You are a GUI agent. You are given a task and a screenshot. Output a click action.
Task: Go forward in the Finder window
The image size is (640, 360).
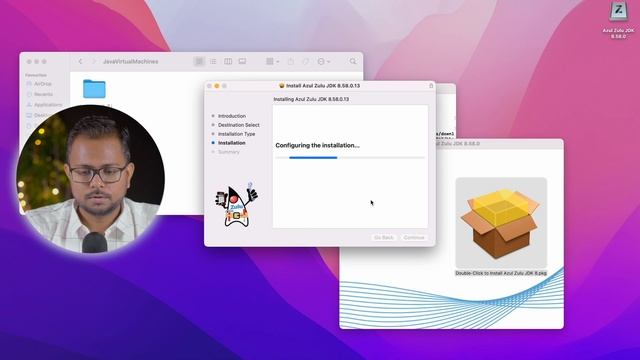pos(94,61)
